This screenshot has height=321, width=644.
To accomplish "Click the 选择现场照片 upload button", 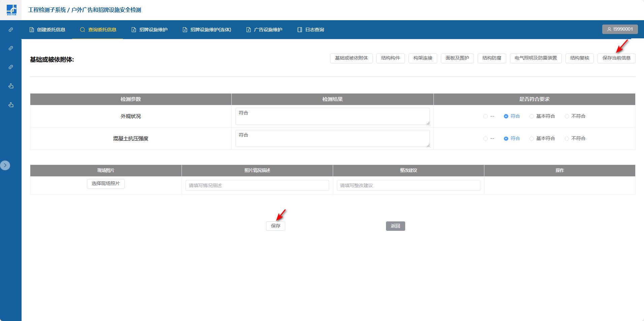I will coord(105,184).
